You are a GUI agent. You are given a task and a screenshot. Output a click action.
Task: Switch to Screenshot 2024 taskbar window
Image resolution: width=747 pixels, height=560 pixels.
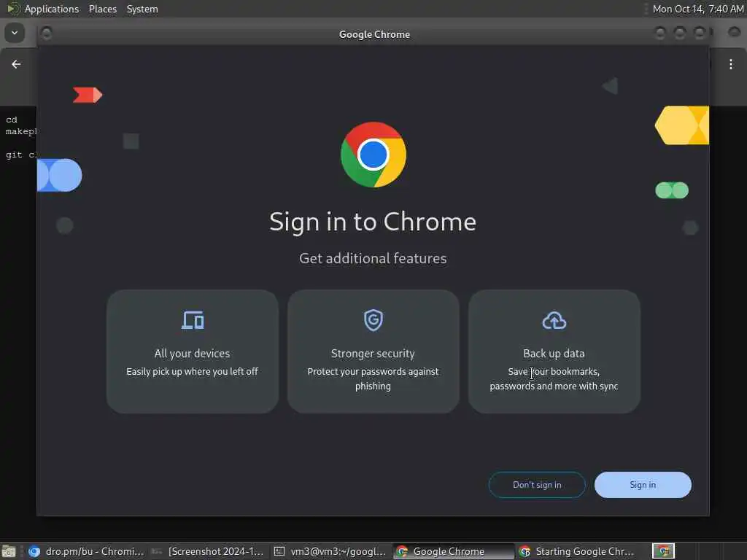[208, 551]
